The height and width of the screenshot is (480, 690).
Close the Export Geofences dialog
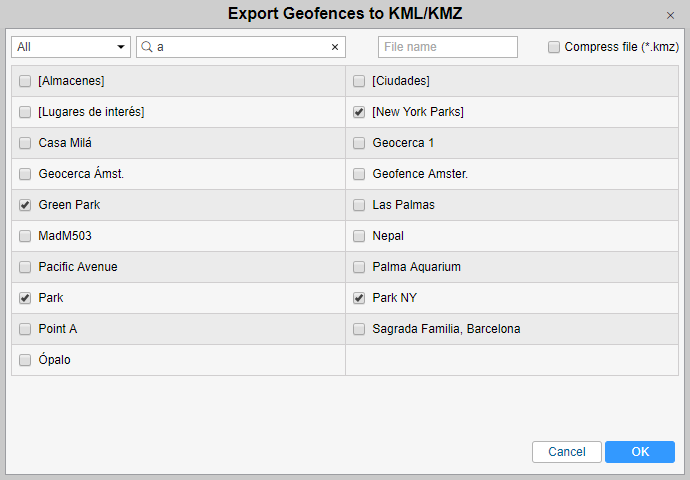tap(670, 15)
